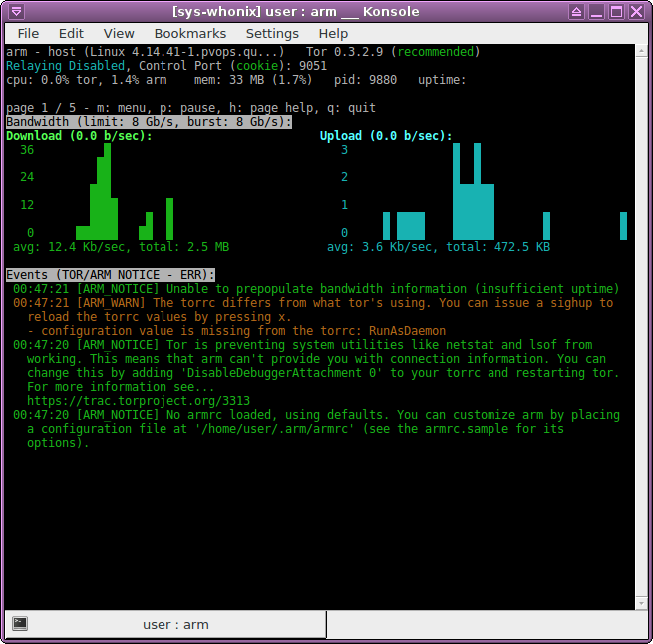Open the View menu
The width and height of the screenshot is (653, 644).
pos(119,33)
